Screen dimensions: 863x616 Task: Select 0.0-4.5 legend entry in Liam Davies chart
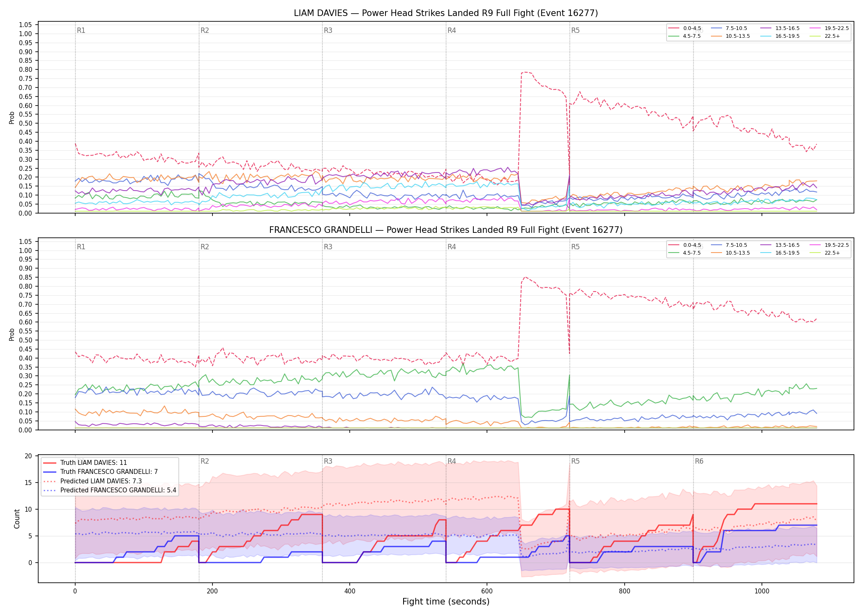click(x=685, y=28)
